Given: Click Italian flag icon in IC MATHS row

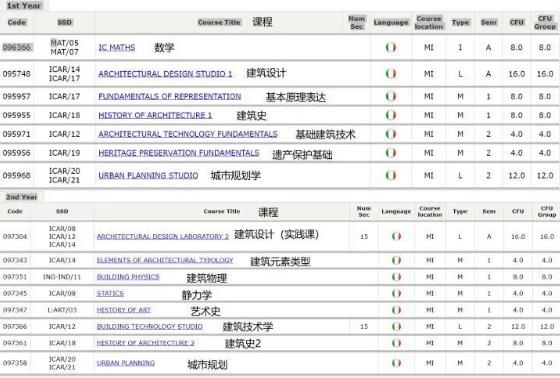Looking at the screenshot, I should [391, 48].
